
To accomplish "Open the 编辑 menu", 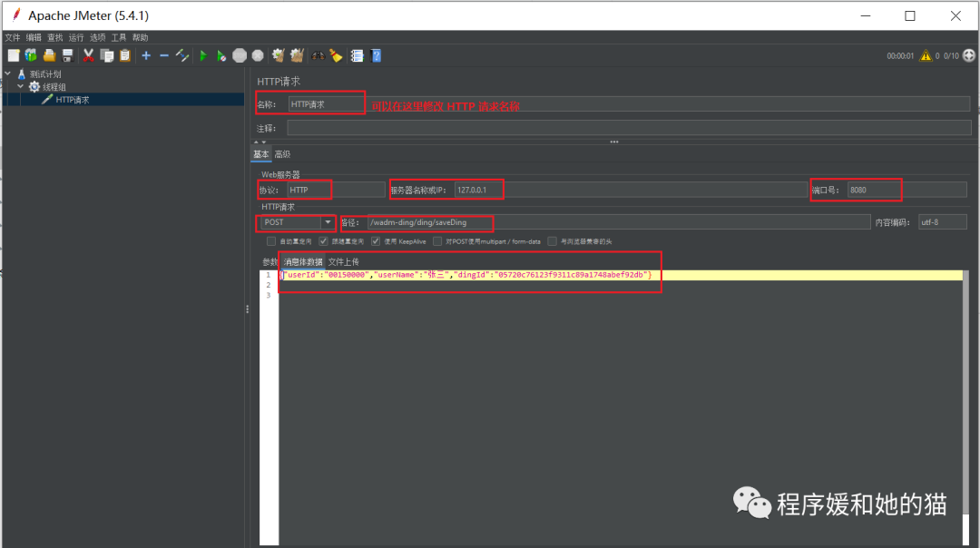I will tap(34, 37).
